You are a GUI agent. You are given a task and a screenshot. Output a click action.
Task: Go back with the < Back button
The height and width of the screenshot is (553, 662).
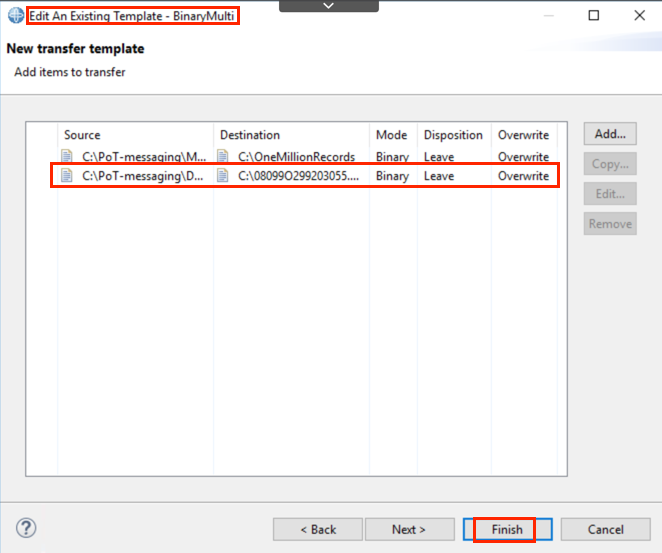pos(318,529)
